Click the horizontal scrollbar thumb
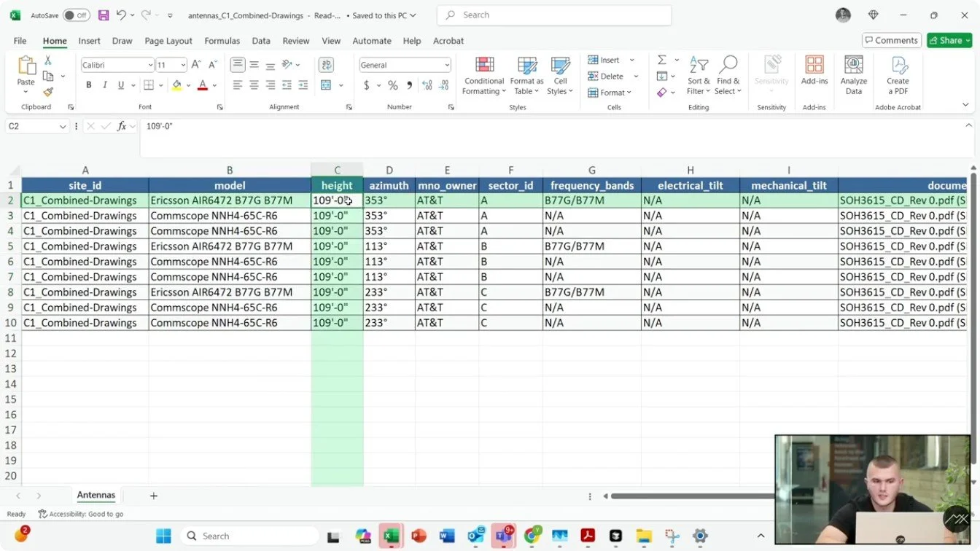 [692, 496]
